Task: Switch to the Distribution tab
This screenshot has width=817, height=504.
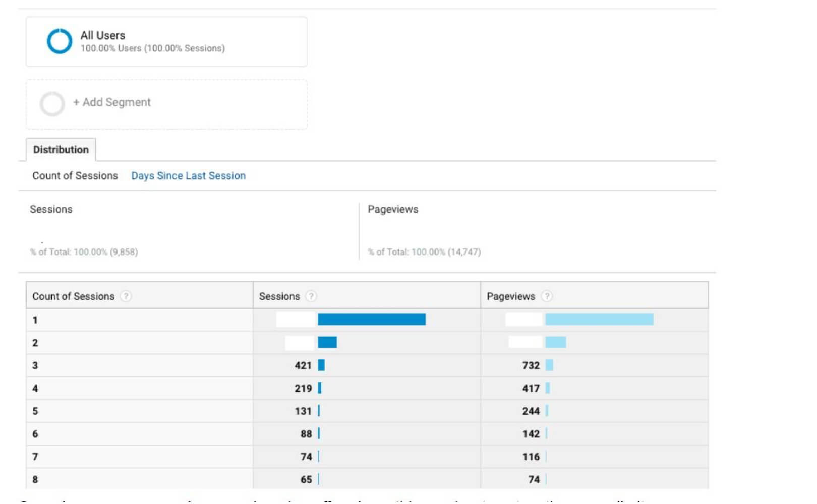Action: (61, 150)
